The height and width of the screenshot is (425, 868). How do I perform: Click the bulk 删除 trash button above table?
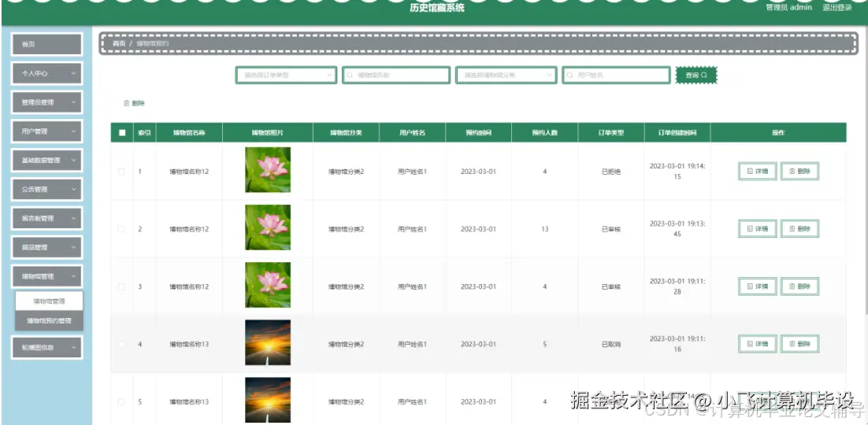[134, 103]
